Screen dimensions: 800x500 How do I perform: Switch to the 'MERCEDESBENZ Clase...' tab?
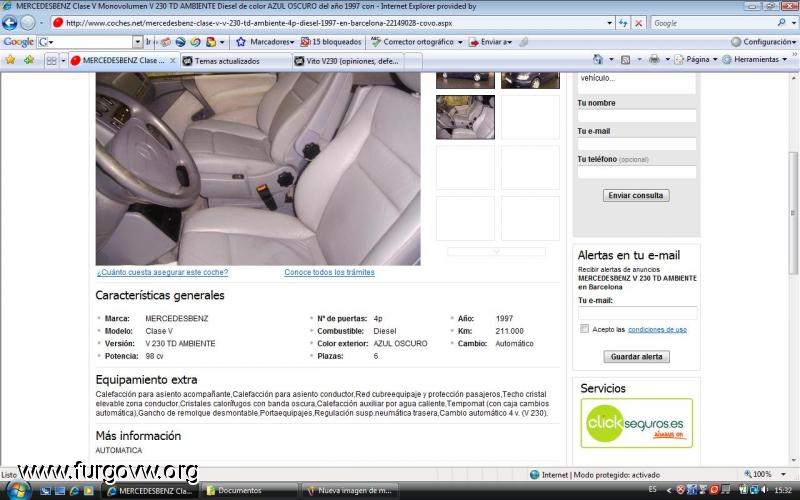tap(122, 60)
